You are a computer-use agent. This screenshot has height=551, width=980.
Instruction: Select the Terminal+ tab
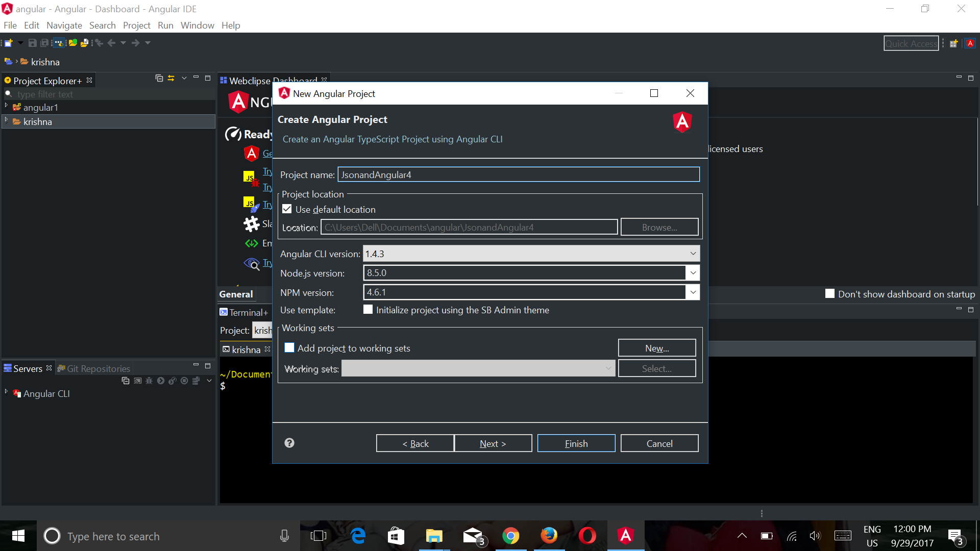click(x=244, y=312)
